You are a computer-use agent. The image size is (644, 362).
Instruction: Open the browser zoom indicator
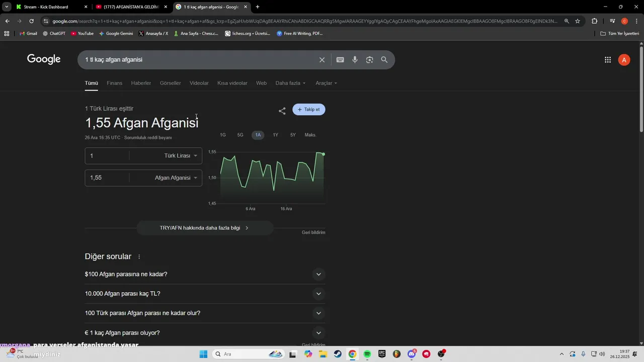(x=567, y=21)
